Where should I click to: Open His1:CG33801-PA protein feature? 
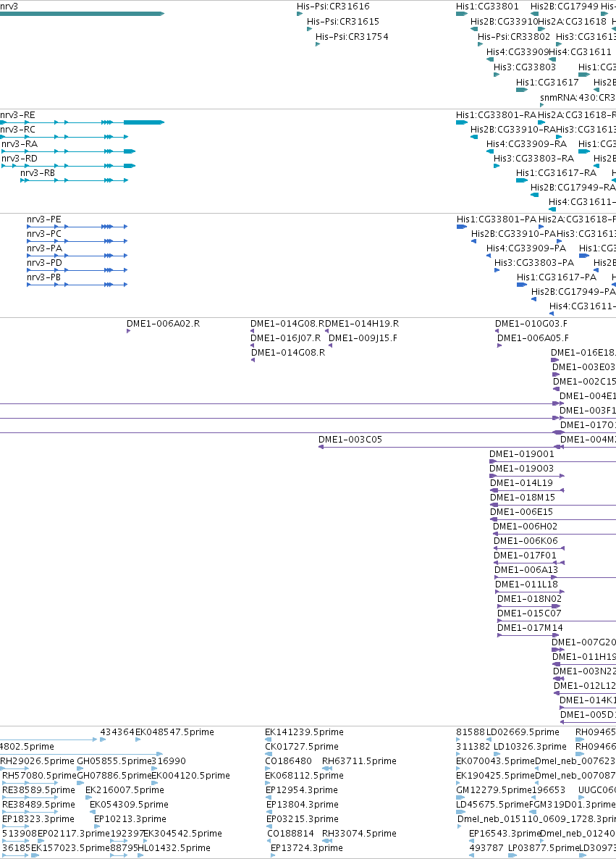tap(497, 219)
